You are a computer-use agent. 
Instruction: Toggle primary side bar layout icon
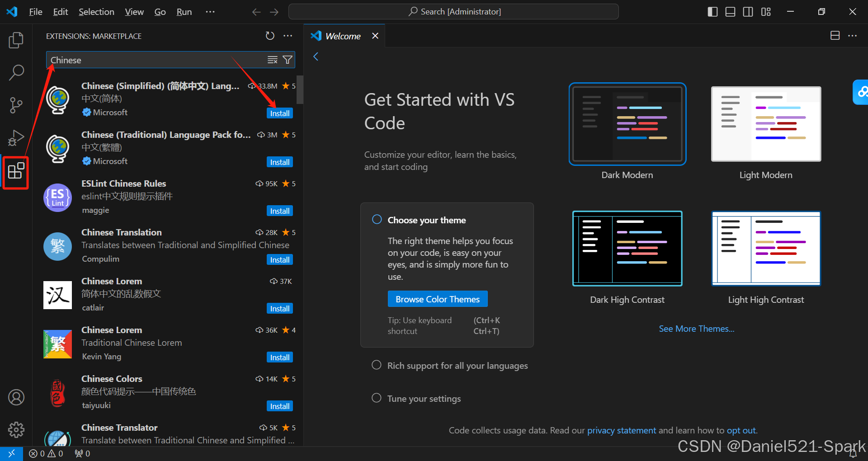(712, 12)
